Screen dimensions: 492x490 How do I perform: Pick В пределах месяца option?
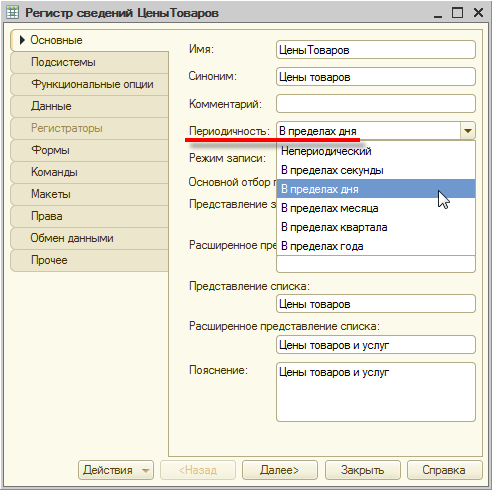(376, 208)
